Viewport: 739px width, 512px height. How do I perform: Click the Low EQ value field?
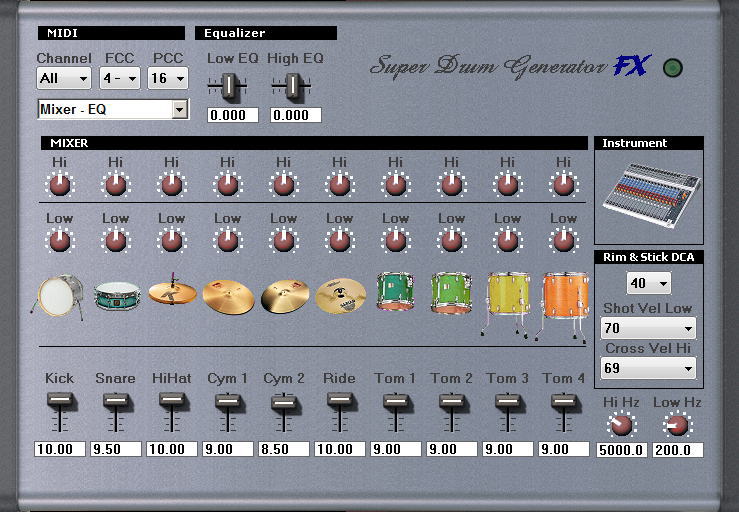point(233,115)
